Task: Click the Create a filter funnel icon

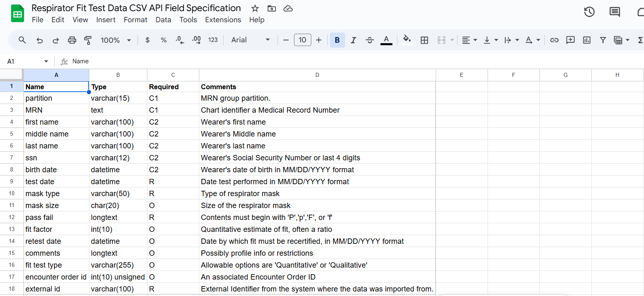Action: [603, 40]
